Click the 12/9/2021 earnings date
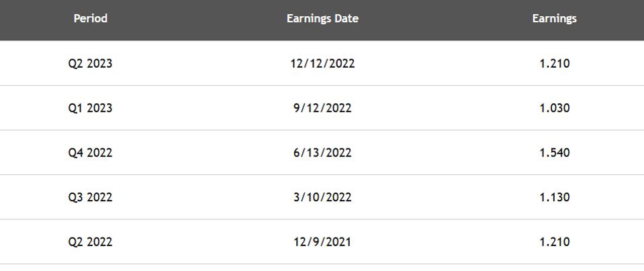 (x=322, y=242)
